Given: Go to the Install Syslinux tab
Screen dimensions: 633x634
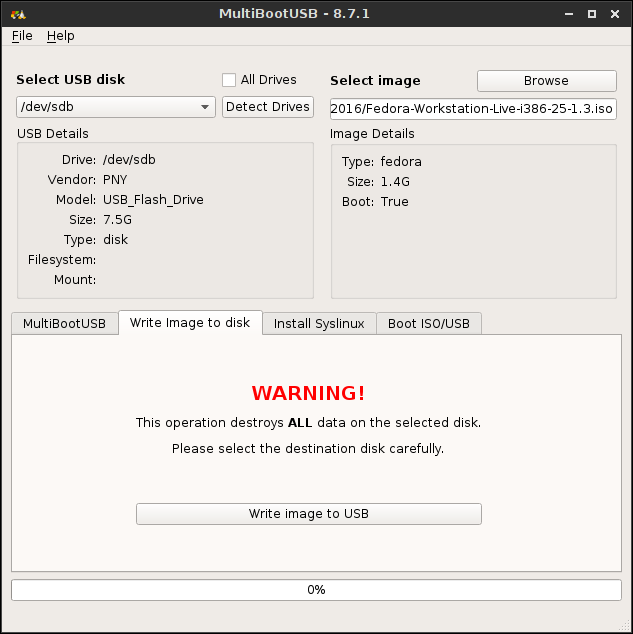Looking at the screenshot, I should (x=319, y=323).
